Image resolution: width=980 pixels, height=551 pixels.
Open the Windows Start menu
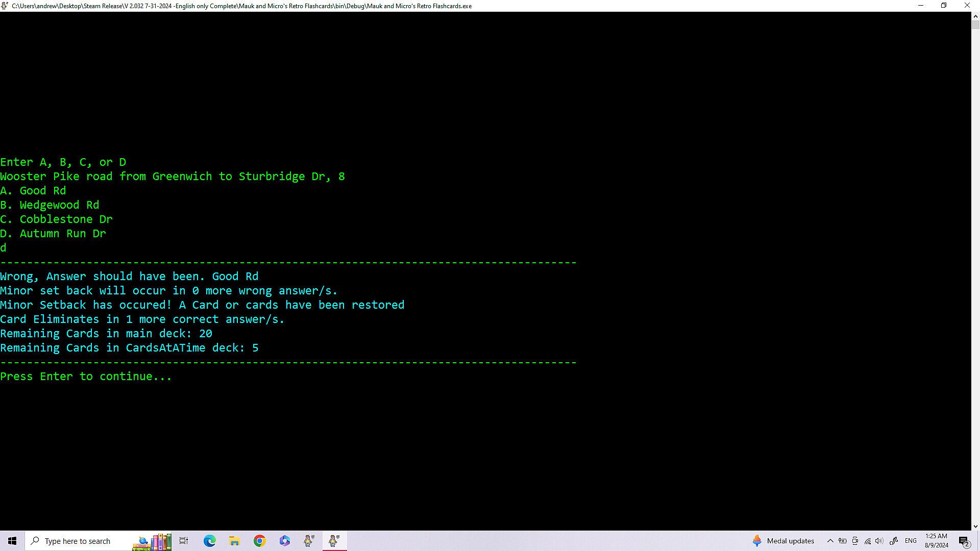click(12, 541)
